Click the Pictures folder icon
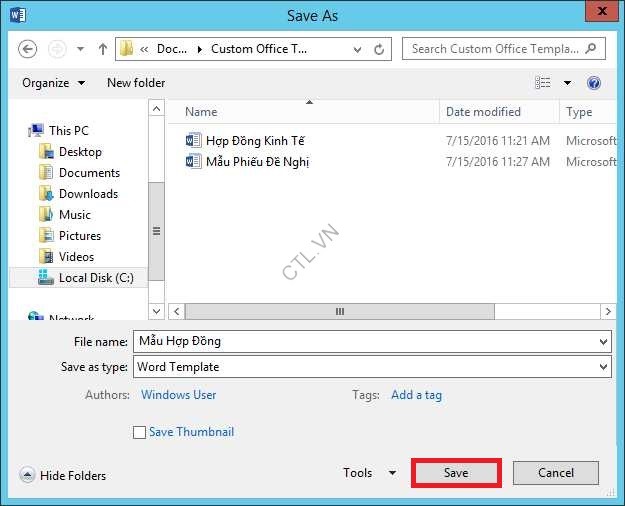 (x=46, y=236)
